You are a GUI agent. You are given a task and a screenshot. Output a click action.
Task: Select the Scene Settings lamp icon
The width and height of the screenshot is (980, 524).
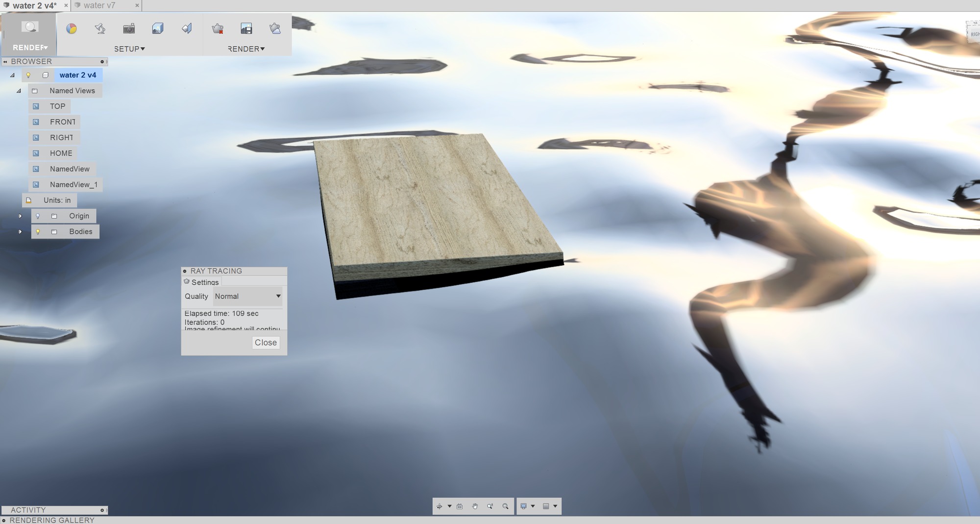100,28
